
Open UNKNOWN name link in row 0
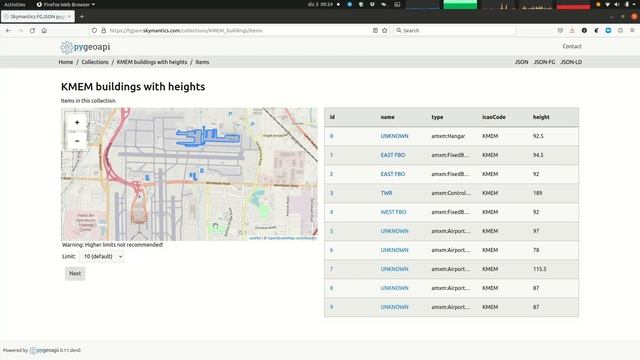tap(394, 136)
